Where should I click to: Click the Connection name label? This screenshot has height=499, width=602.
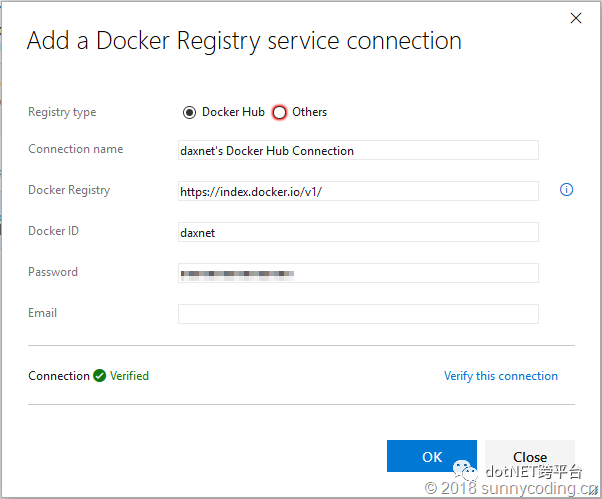pos(76,149)
